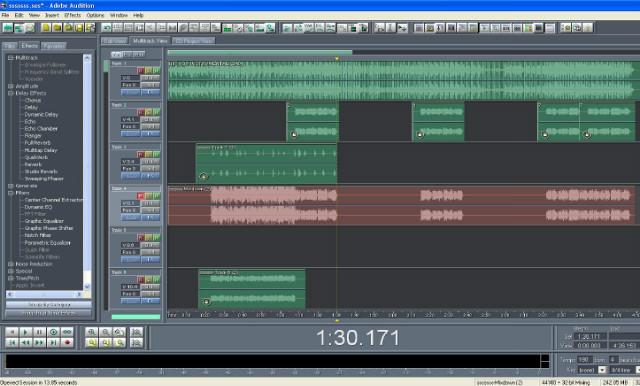The image size is (640, 386).
Task: Expand the Amplitude effects group
Action: [x=11, y=86]
